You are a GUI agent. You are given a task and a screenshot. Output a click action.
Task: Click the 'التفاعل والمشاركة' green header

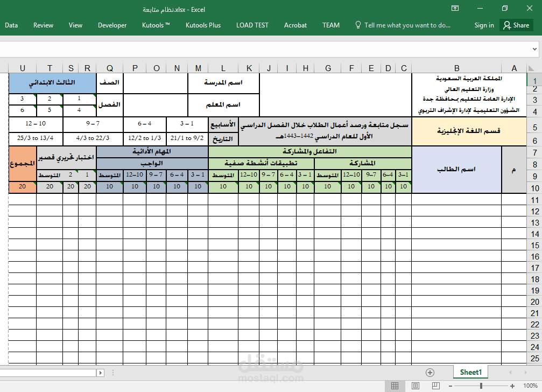[x=309, y=151]
